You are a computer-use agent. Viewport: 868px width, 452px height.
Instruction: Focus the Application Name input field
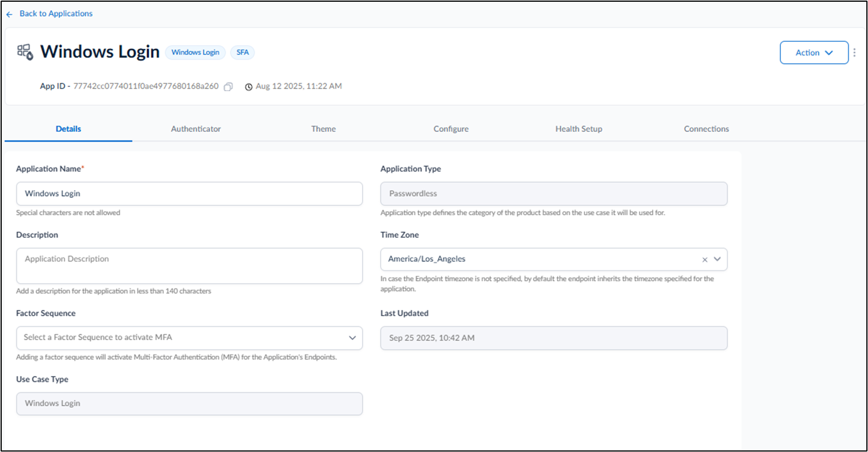[x=189, y=194]
